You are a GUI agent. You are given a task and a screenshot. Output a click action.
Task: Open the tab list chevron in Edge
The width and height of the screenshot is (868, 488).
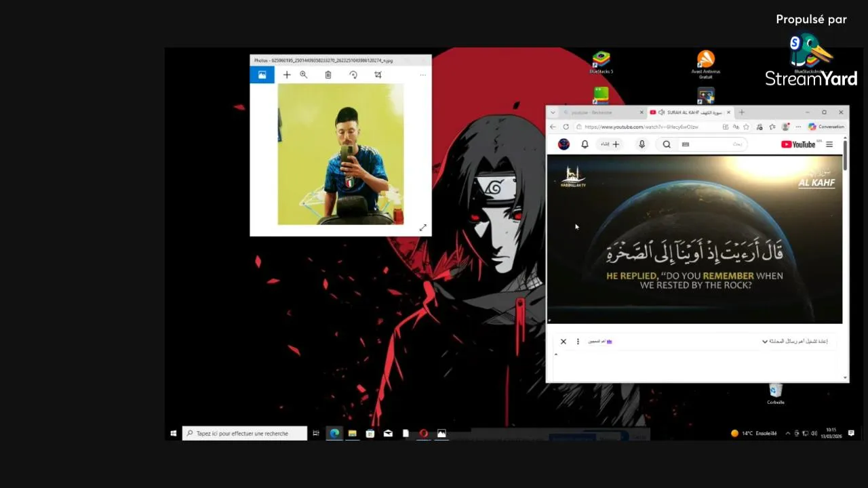[x=553, y=113]
